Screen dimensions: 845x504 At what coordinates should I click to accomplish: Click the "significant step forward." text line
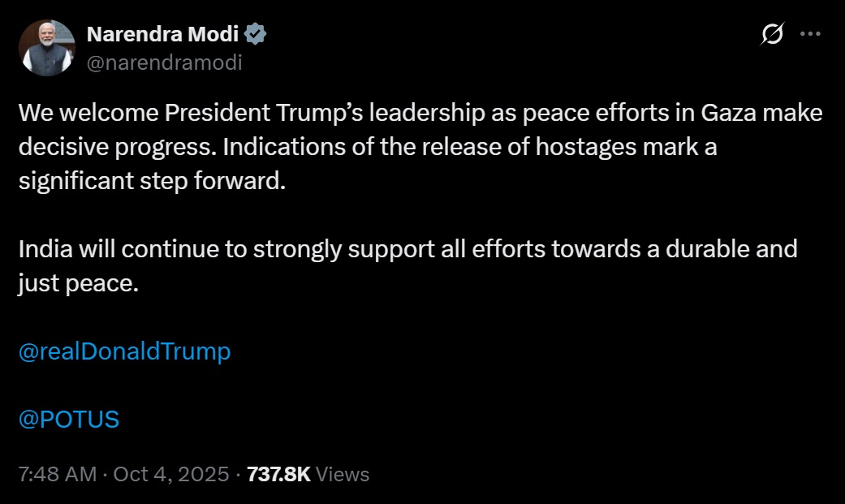click(x=153, y=181)
